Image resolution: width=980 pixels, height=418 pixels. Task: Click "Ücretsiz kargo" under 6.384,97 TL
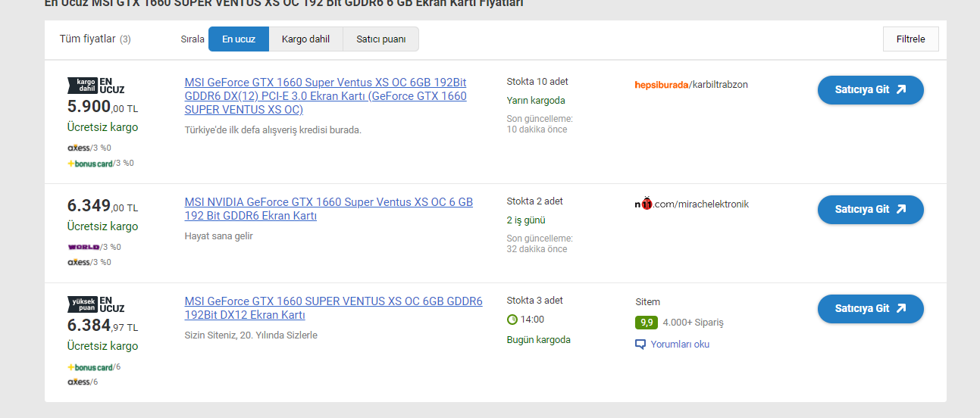(x=102, y=345)
